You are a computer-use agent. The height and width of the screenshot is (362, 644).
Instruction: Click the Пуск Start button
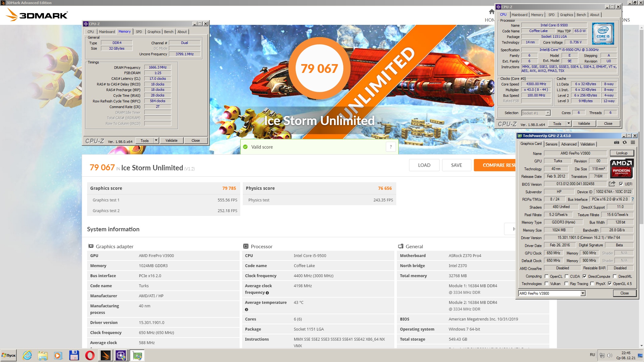8,355
